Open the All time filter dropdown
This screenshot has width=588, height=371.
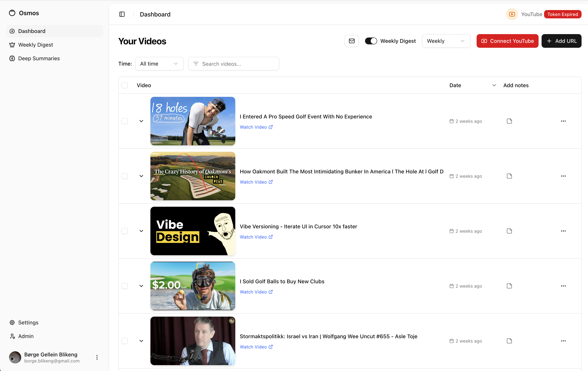pos(159,64)
